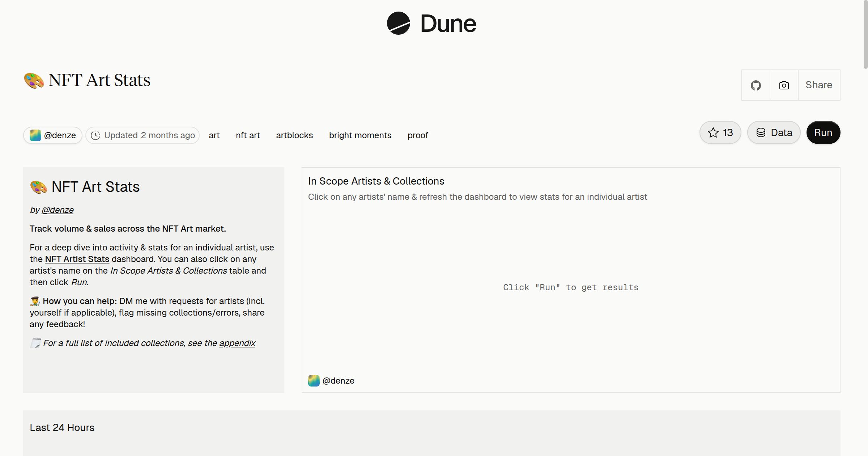This screenshot has height=456, width=868.
Task: Star the dashboard with 13 stars
Action: tap(720, 132)
